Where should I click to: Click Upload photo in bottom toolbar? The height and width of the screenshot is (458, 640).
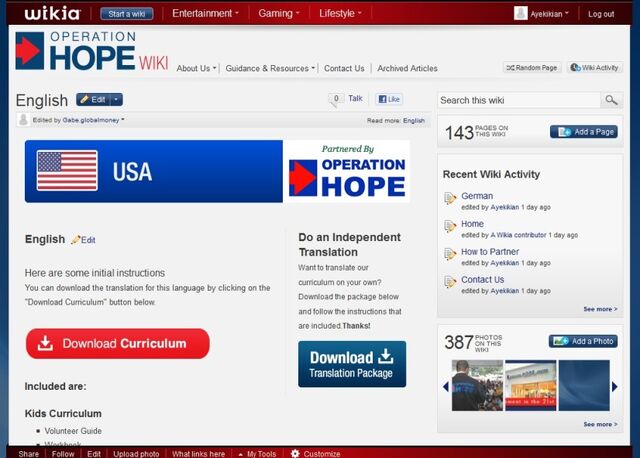click(x=136, y=454)
